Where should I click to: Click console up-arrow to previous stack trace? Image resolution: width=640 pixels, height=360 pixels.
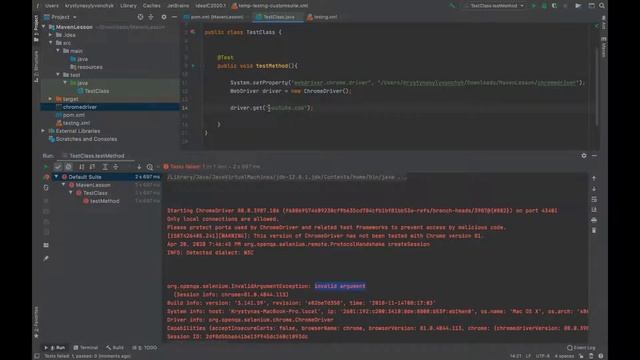coord(594,178)
